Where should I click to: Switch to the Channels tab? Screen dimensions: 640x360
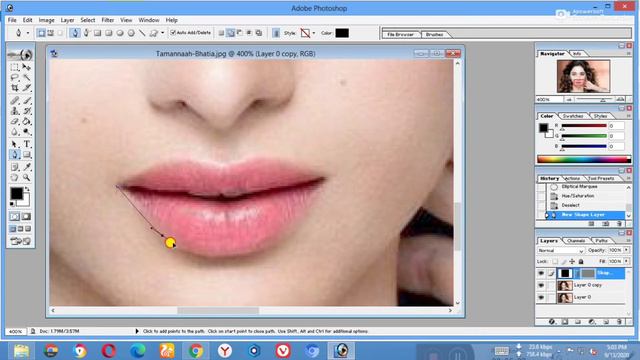(576, 241)
